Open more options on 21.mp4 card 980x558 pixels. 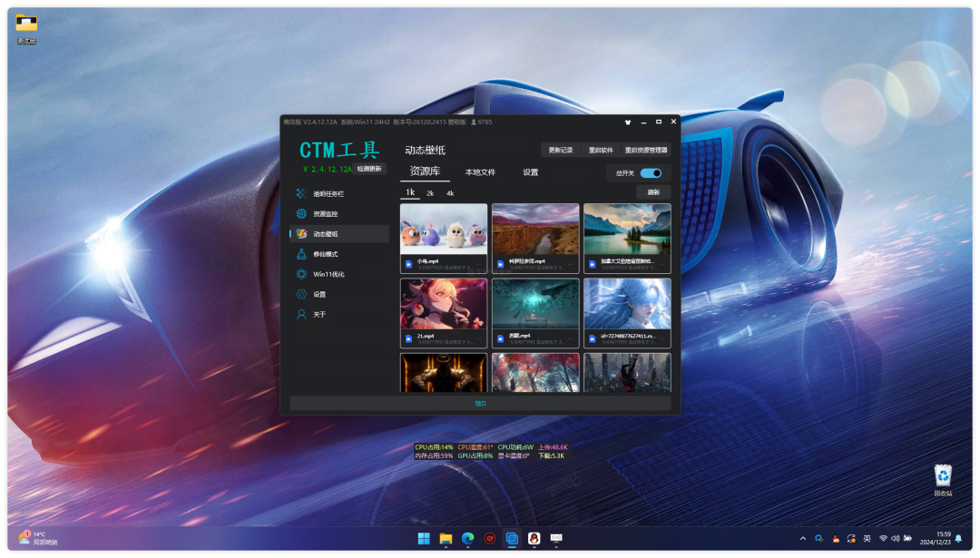pyautogui.click(x=478, y=338)
